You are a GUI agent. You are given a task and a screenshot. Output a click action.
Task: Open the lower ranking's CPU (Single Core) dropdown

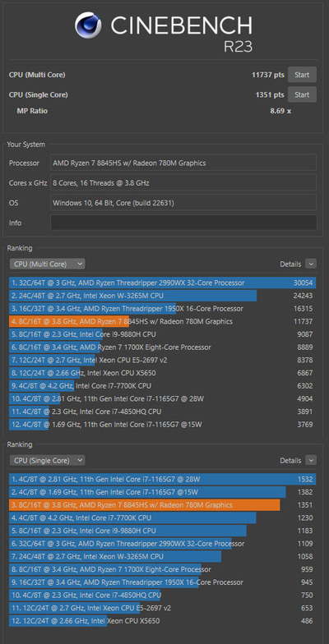47,460
